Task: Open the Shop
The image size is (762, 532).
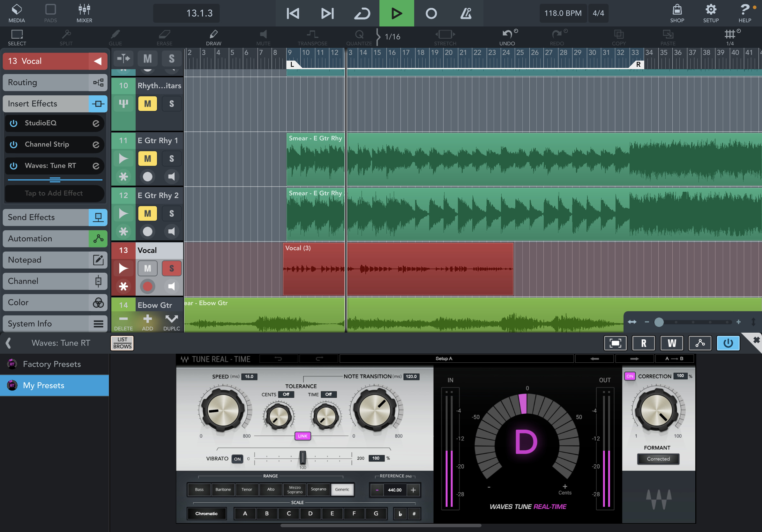Action: tap(677, 13)
